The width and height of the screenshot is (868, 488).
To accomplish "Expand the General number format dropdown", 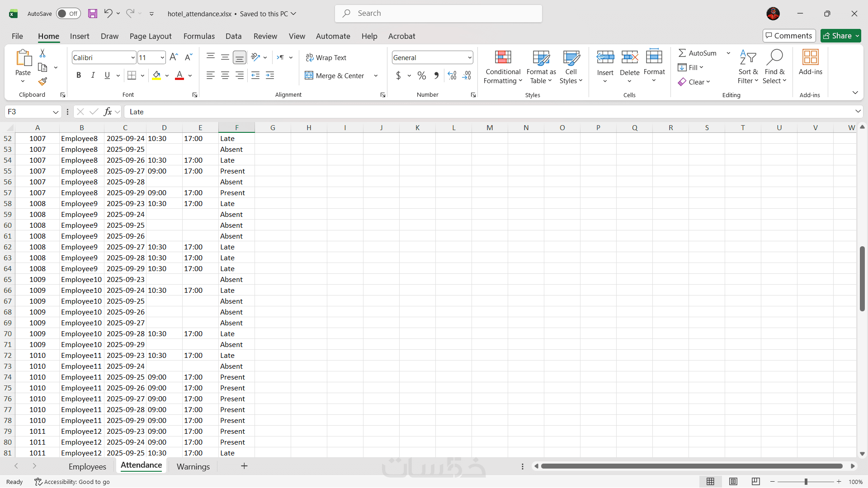I will tap(470, 57).
